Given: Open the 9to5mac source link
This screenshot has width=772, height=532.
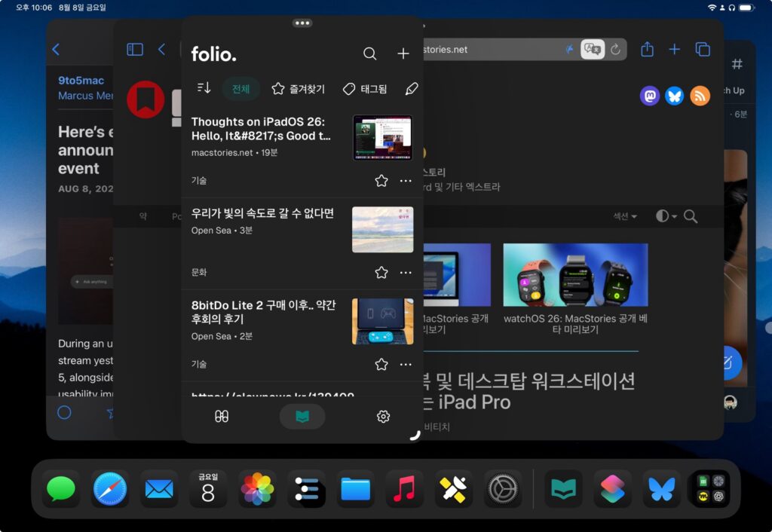Looking at the screenshot, I should click(81, 80).
